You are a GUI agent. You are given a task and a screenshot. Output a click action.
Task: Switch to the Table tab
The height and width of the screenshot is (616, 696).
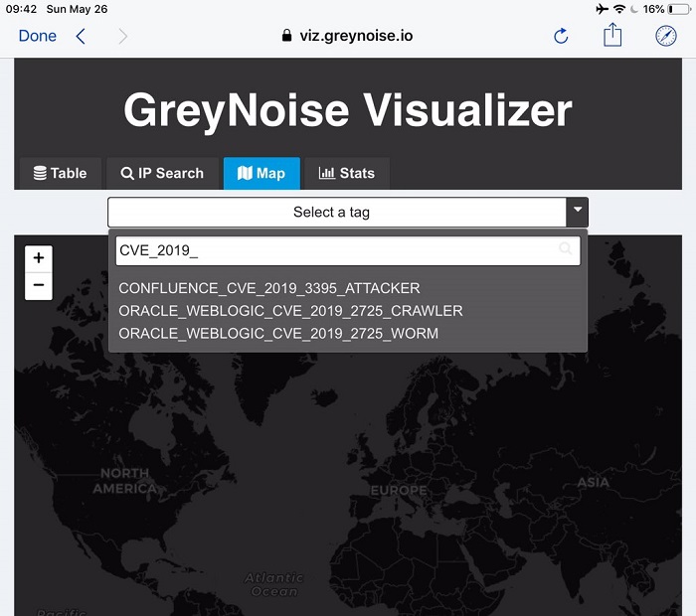[x=61, y=173]
